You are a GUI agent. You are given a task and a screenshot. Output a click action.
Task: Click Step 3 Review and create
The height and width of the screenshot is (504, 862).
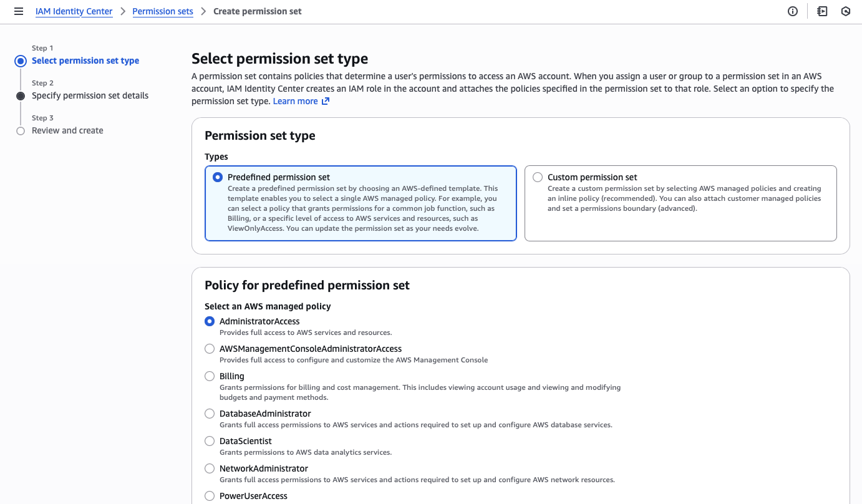pyautogui.click(x=67, y=130)
